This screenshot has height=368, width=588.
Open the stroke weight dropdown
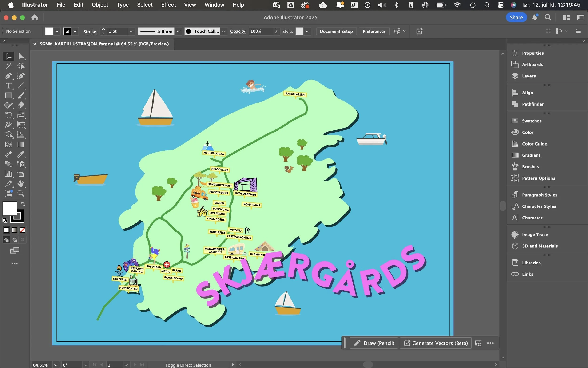click(131, 31)
